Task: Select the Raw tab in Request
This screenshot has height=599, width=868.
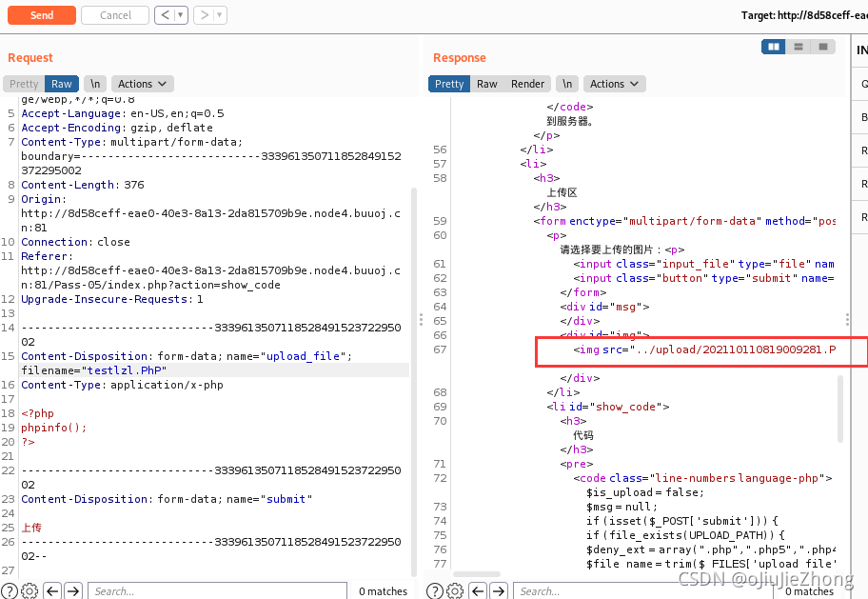Action: click(62, 84)
